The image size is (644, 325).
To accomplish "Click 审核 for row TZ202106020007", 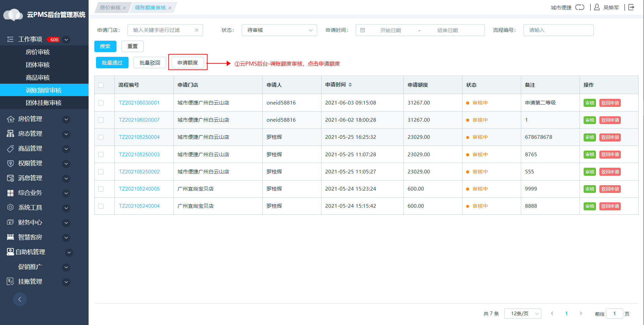I will 590,120.
